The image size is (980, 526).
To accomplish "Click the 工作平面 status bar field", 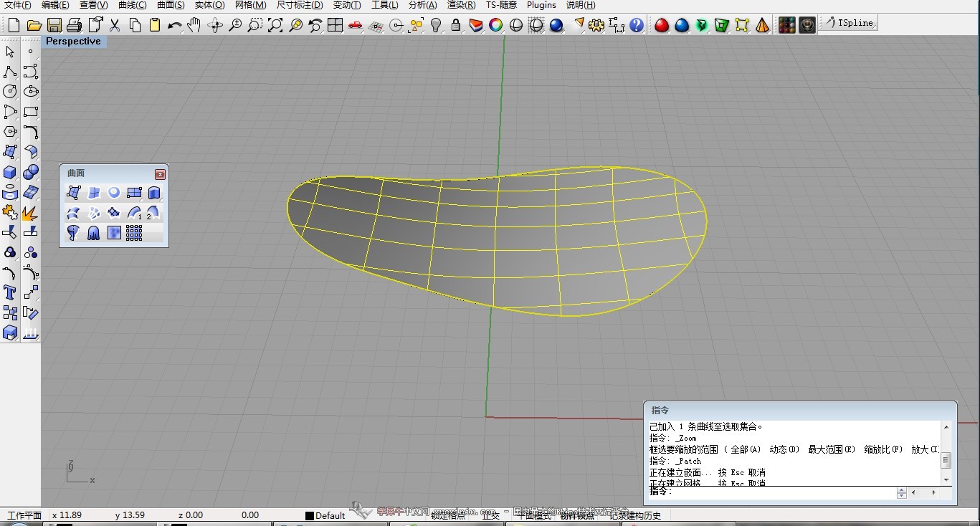I will (24, 515).
